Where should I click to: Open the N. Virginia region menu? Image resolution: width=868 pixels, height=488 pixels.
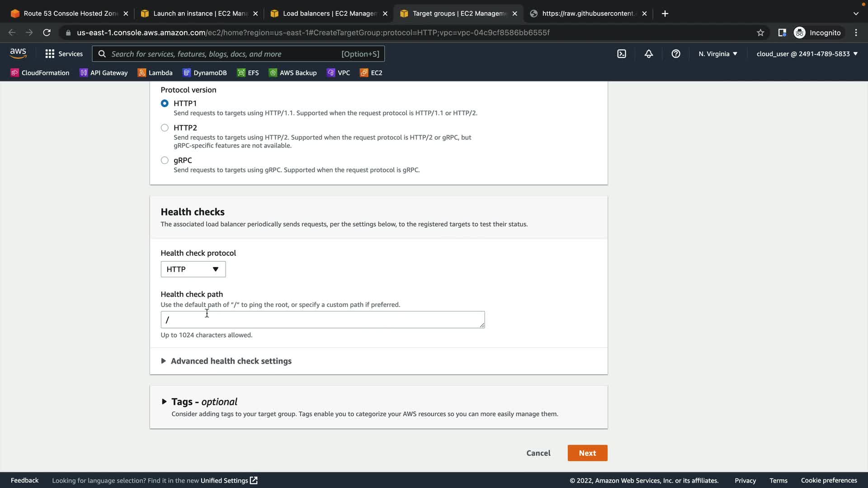pyautogui.click(x=717, y=54)
